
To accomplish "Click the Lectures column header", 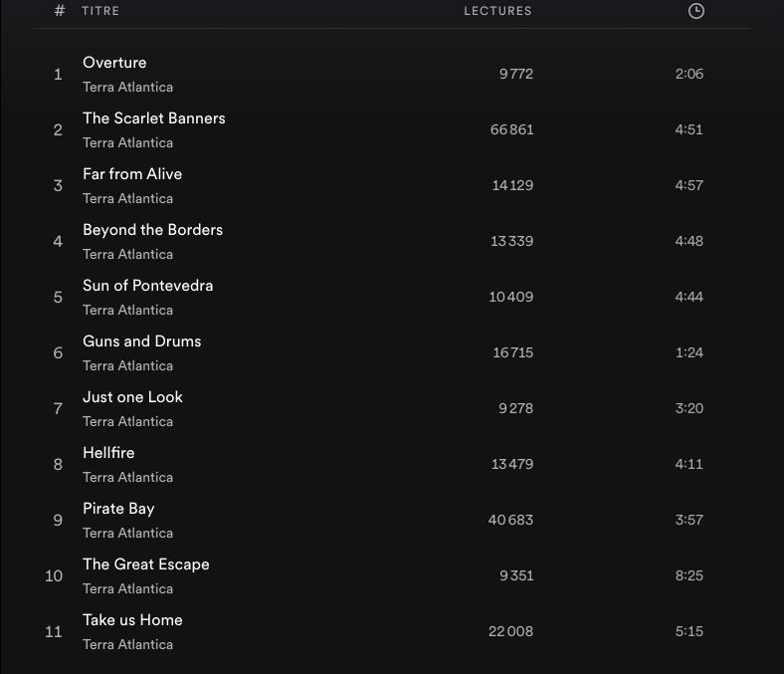I will pos(497,11).
